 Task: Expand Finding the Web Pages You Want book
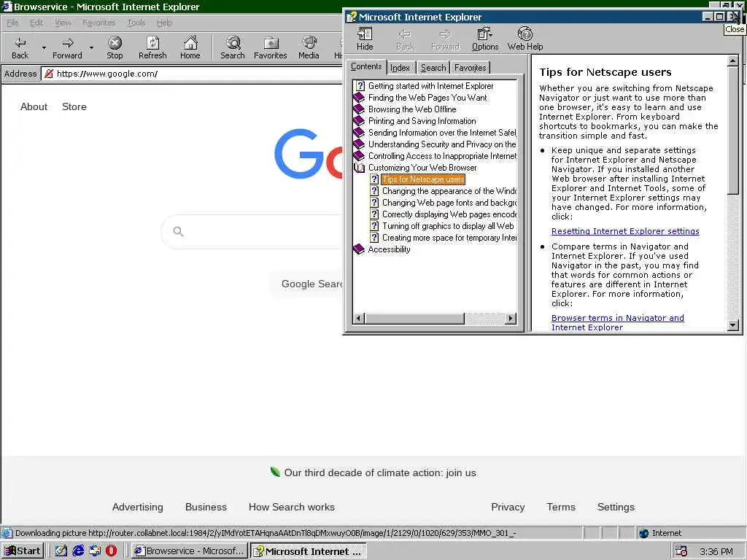[359, 98]
